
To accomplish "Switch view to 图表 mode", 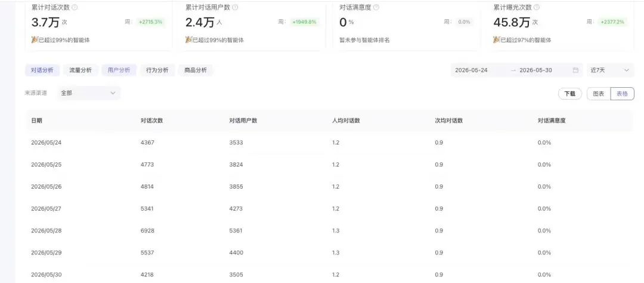I will click(x=599, y=94).
